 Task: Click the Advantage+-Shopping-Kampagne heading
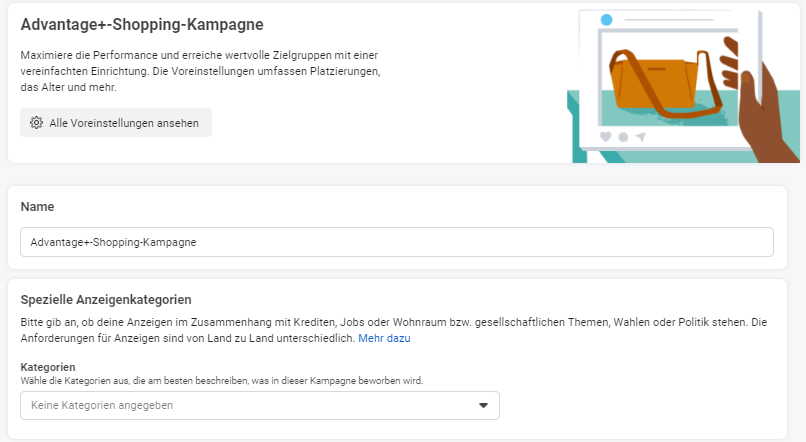tap(135, 23)
